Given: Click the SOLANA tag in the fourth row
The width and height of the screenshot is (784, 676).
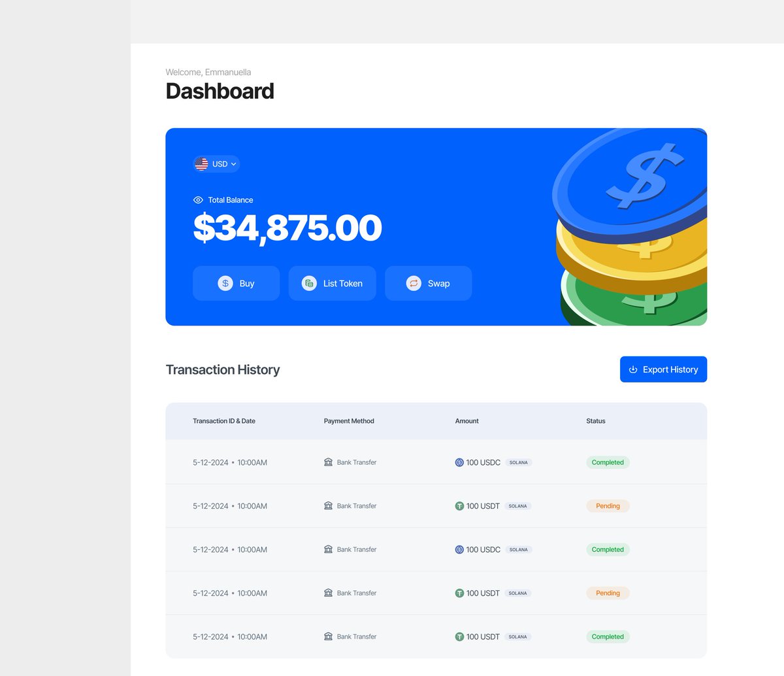Looking at the screenshot, I should pyautogui.click(x=518, y=593).
